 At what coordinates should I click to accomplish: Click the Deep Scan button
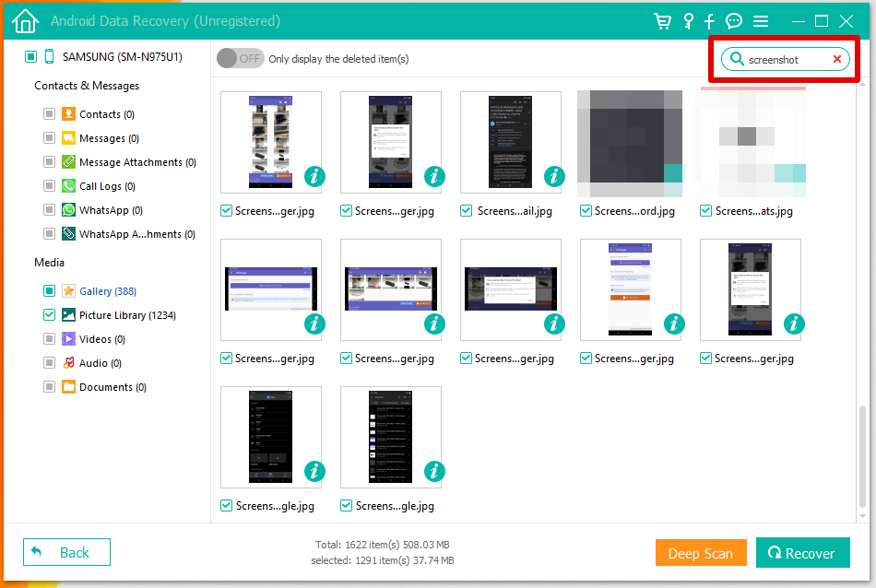[x=701, y=553]
